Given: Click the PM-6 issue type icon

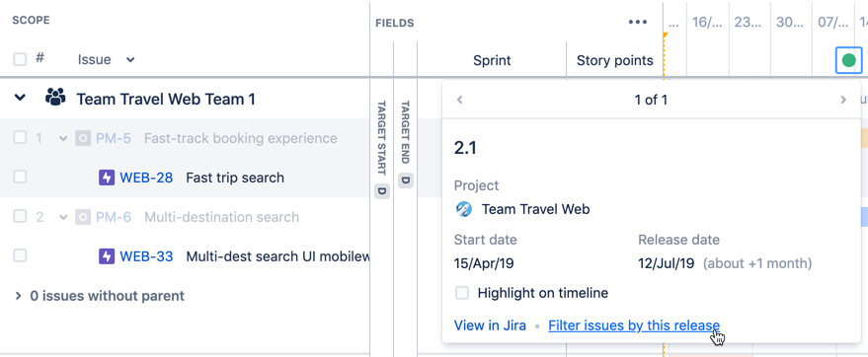Looking at the screenshot, I should tap(83, 217).
